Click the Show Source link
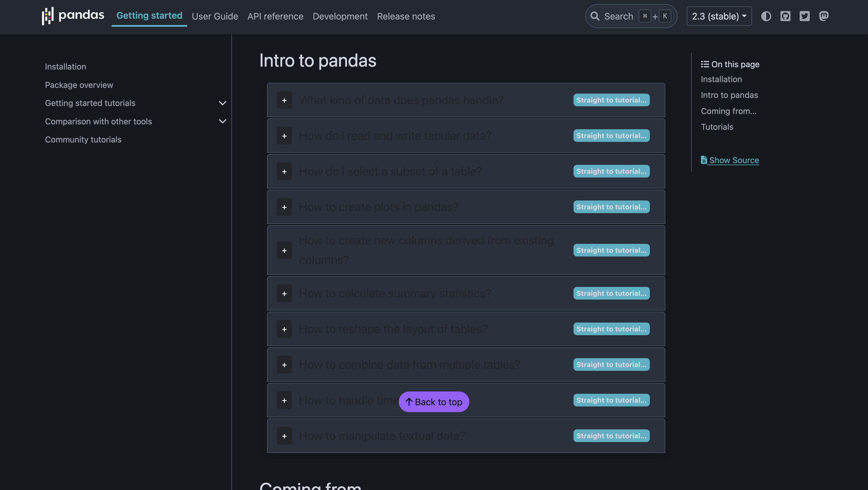This screenshot has width=868, height=490. click(x=730, y=160)
